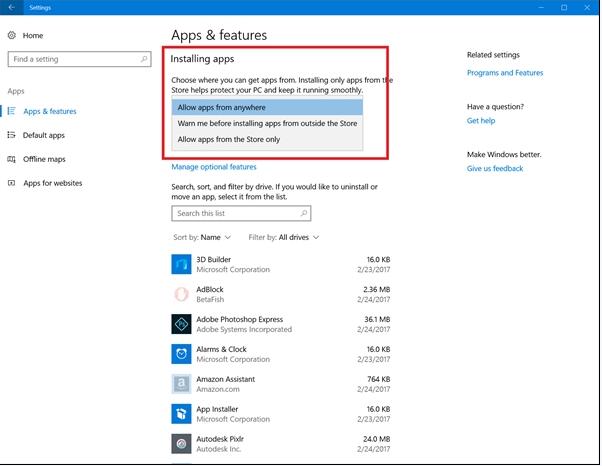Click the Apps for websites sidebar icon
Image resolution: width=602 pixels, height=466 pixels.
click(12, 183)
